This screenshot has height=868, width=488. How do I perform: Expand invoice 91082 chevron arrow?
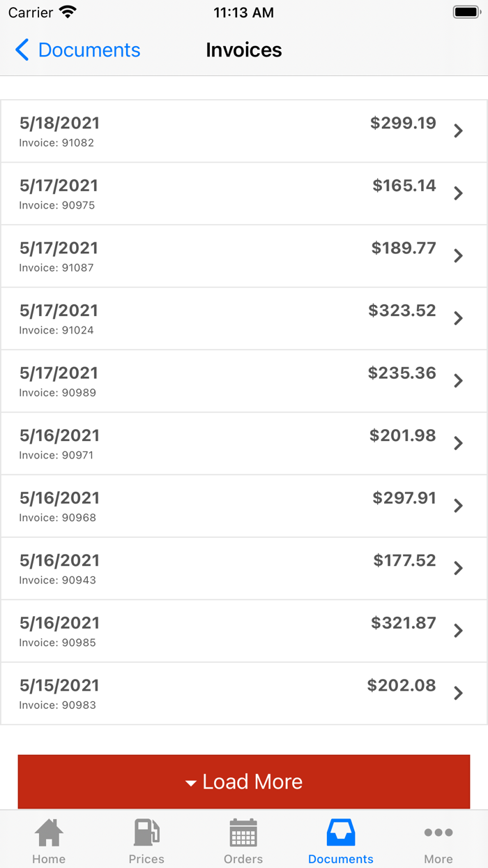(x=458, y=131)
